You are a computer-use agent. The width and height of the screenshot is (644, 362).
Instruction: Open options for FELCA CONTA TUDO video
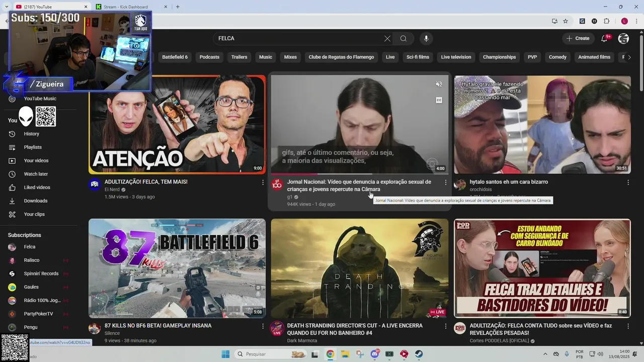coord(628,326)
